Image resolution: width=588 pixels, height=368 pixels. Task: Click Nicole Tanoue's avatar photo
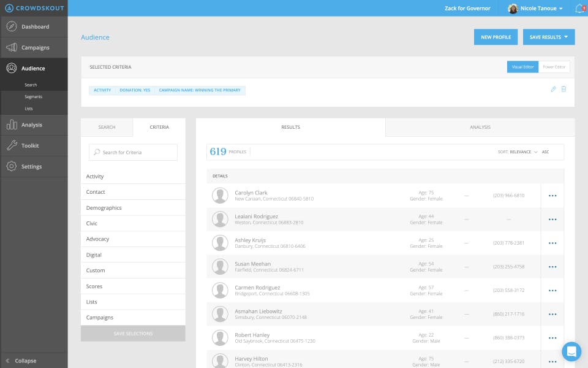[513, 8]
